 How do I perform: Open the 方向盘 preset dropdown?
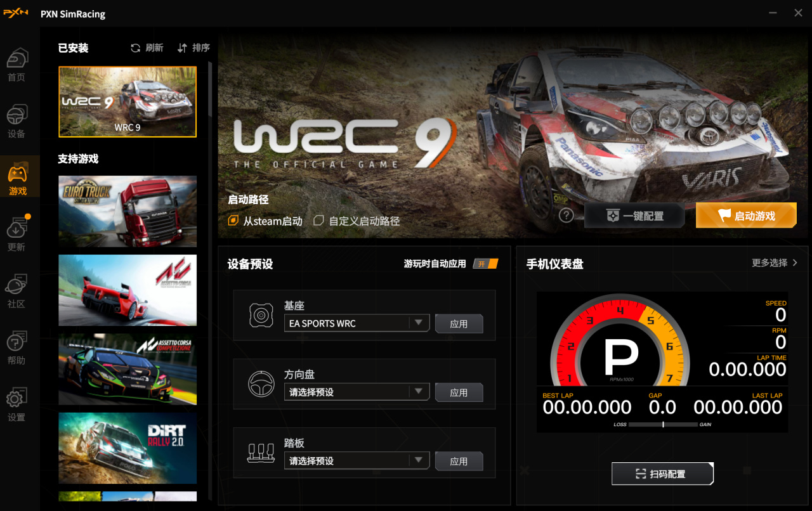click(x=357, y=392)
